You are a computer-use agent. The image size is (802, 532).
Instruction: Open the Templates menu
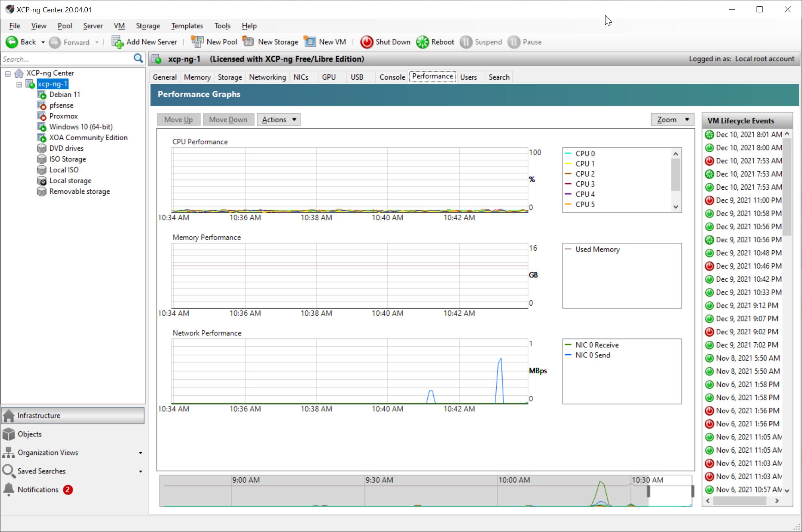click(187, 26)
